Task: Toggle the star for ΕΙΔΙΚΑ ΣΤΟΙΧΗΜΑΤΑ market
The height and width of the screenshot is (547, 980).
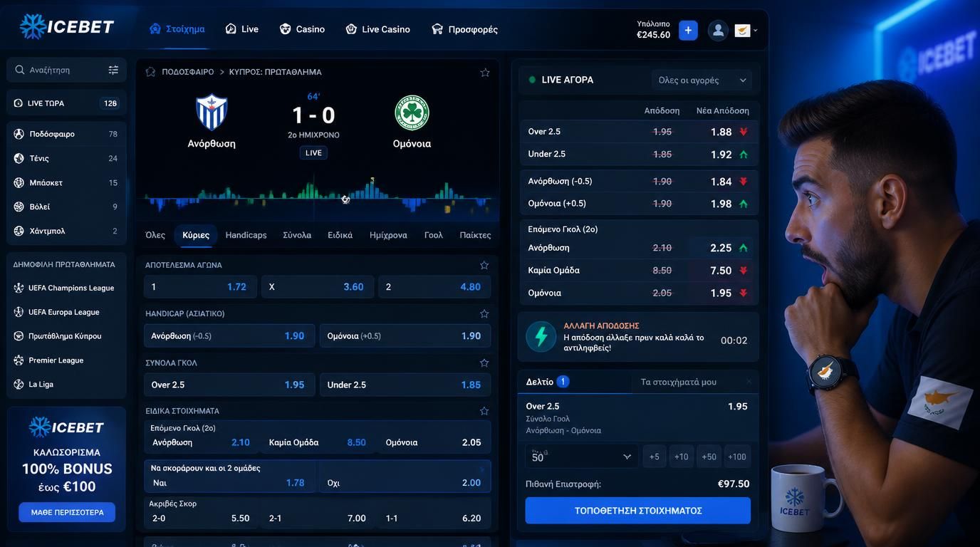Action: (484, 411)
